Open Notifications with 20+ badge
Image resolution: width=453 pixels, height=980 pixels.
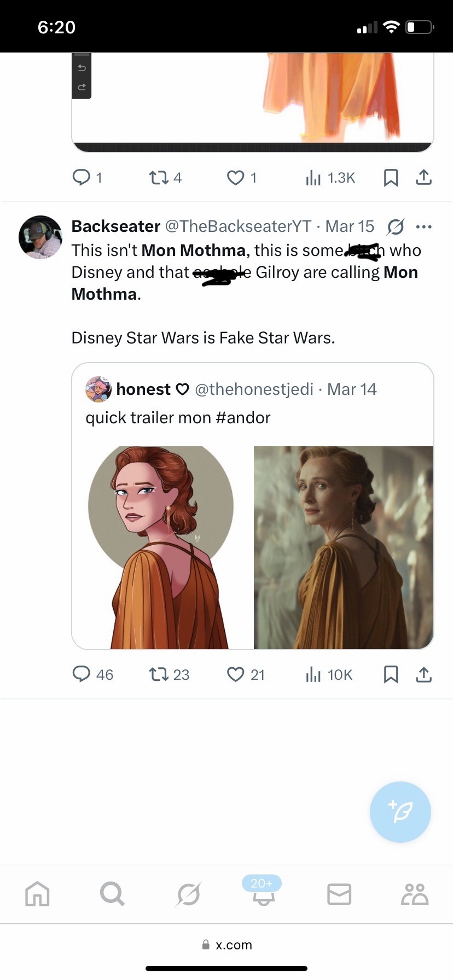click(x=263, y=892)
